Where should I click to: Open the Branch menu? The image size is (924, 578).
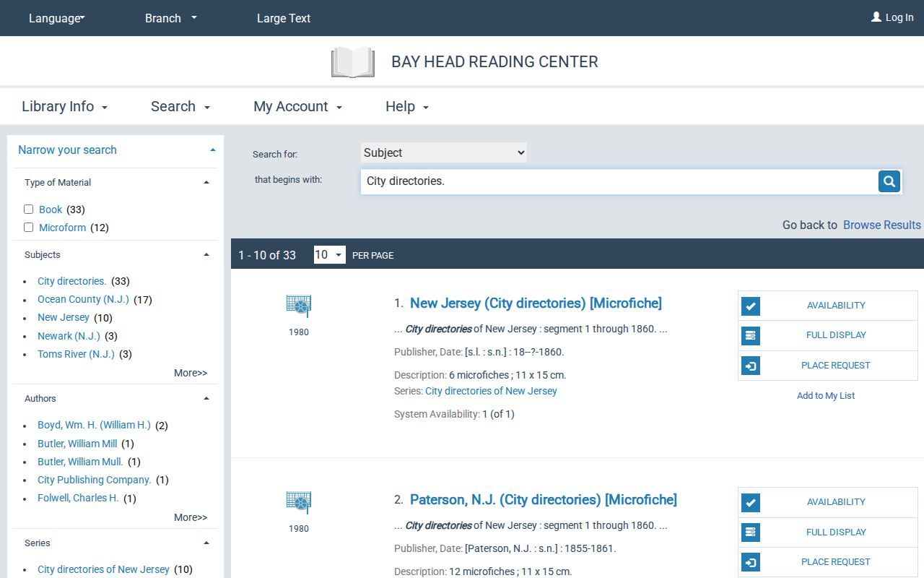coord(171,18)
